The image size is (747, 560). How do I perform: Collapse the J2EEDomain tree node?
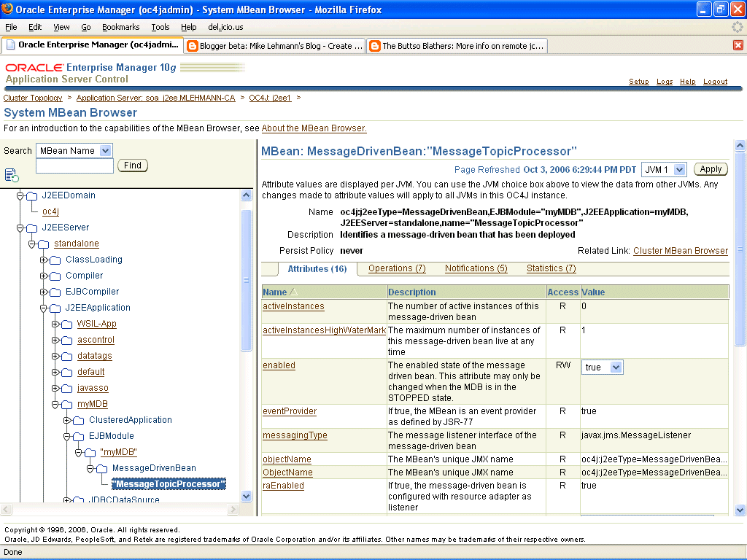[20, 195]
